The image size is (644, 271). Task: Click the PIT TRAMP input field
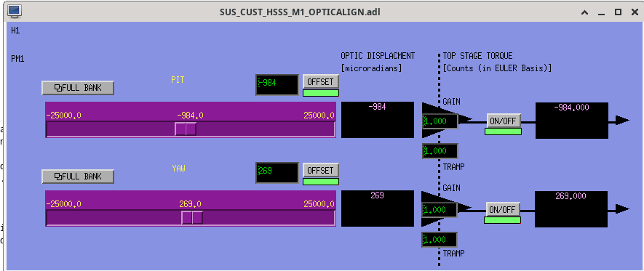point(440,151)
